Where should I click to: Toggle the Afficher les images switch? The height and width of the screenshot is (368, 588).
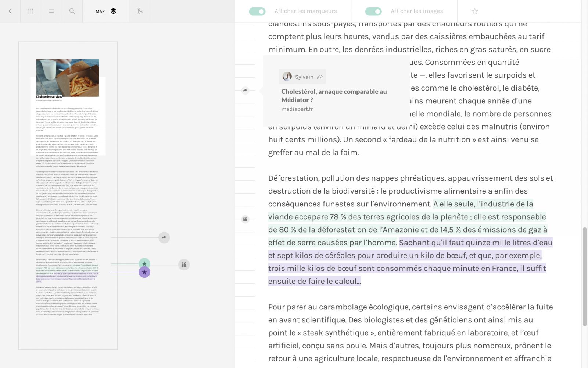pos(373,11)
